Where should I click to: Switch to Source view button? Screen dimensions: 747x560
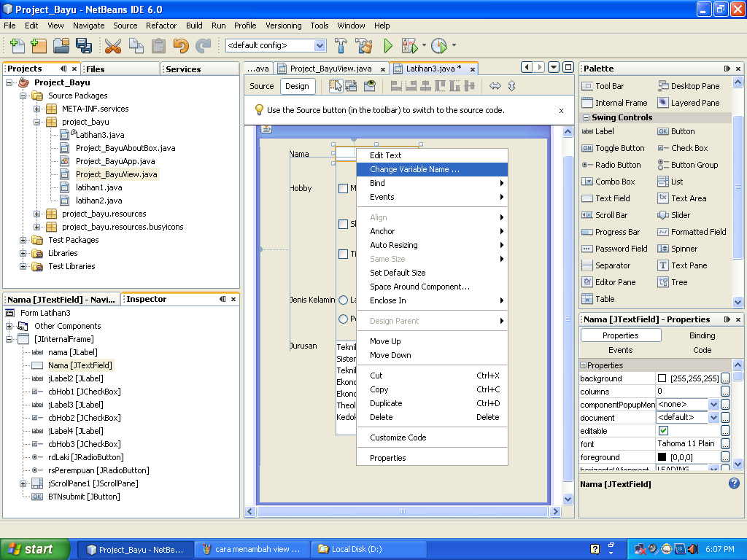(262, 86)
